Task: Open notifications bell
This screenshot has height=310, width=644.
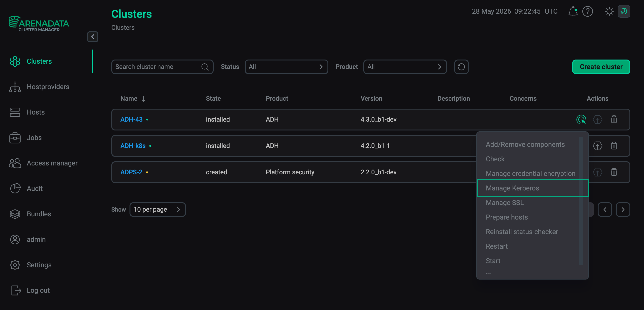Action: [573, 12]
